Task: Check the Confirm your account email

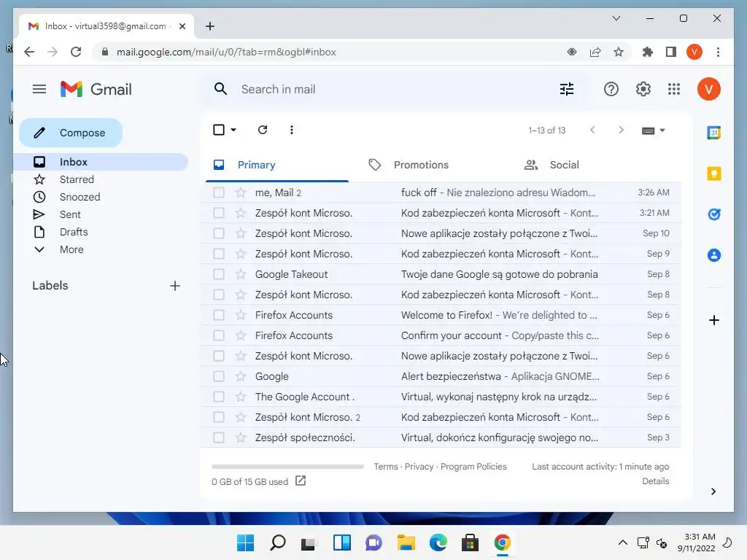Action: 219,335
